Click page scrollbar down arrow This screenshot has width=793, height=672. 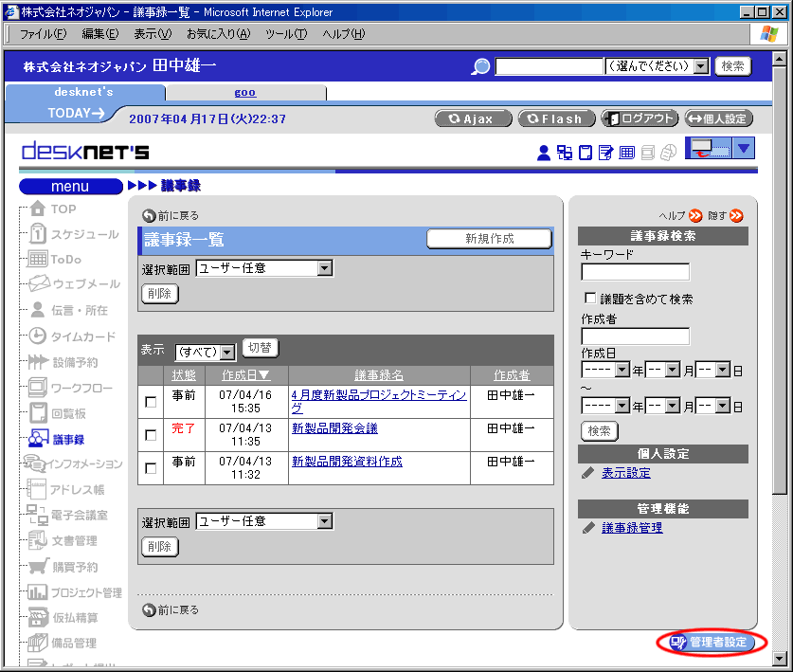pyautogui.click(x=780, y=659)
